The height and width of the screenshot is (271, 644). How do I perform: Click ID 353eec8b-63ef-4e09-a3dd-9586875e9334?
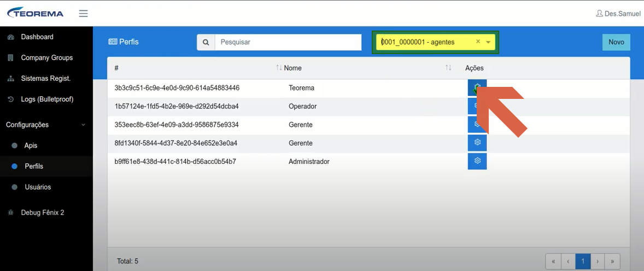(x=177, y=125)
